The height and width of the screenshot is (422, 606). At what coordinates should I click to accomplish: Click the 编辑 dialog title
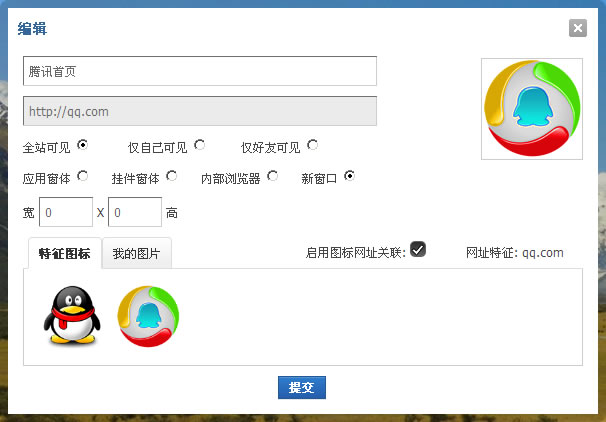[32, 29]
